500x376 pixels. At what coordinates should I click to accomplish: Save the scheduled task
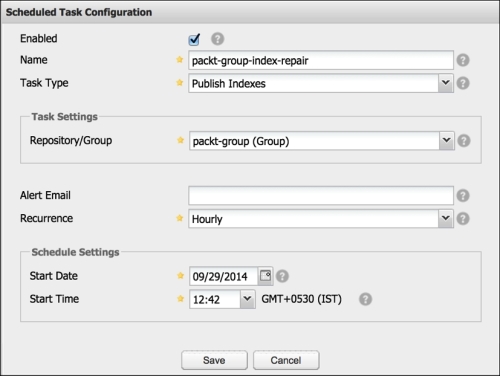tap(214, 360)
